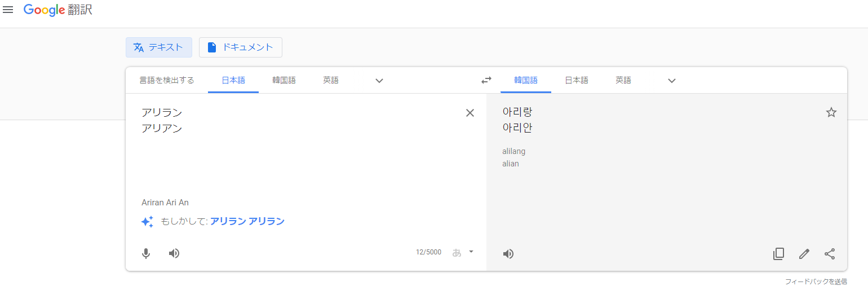This screenshot has width=868, height=299.
Task: Choose 言語を検出する source tab
Action: [167, 80]
